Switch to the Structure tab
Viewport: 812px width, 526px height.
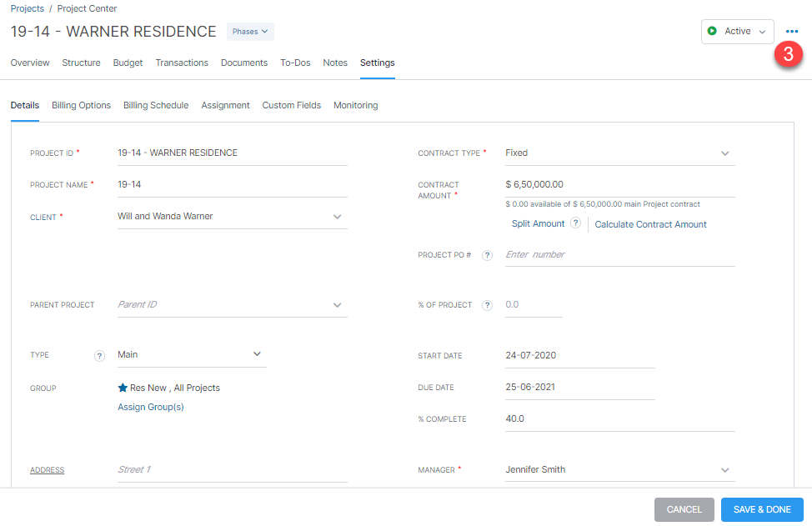(x=82, y=63)
